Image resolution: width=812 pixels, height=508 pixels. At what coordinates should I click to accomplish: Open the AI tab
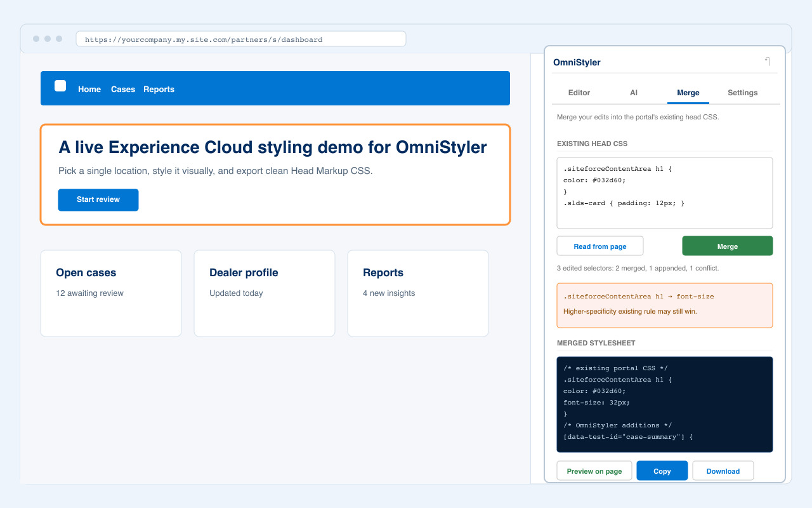[x=634, y=93]
